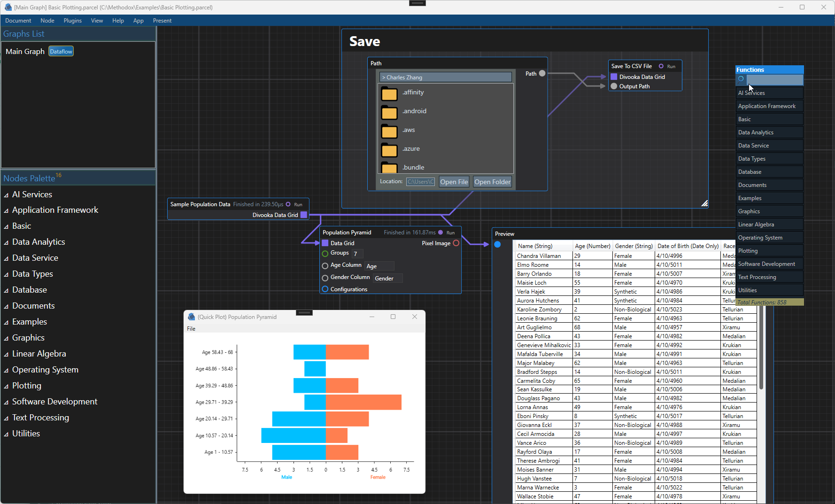Expand Application Framework in Nodes Palette
The image size is (835, 504).
point(7,210)
